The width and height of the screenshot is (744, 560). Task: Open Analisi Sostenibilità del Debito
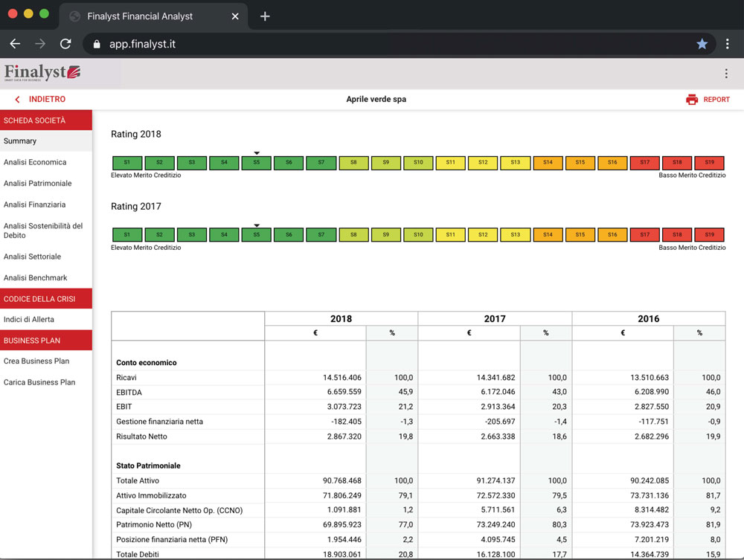[43, 231]
